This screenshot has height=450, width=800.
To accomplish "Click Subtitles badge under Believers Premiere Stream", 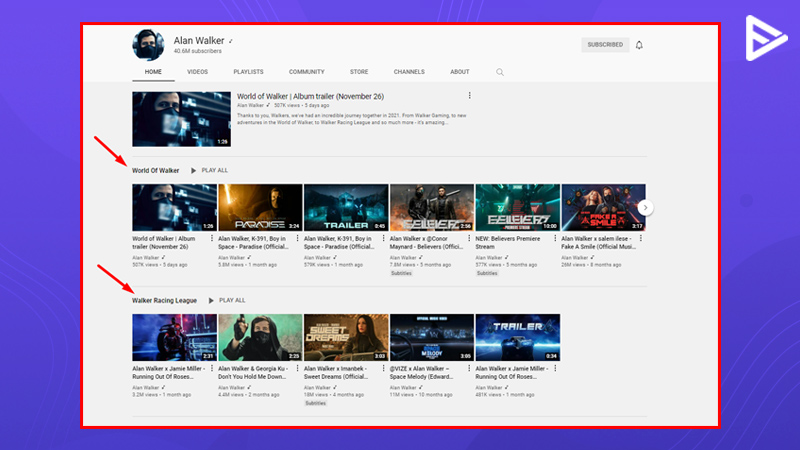I will [487, 273].
